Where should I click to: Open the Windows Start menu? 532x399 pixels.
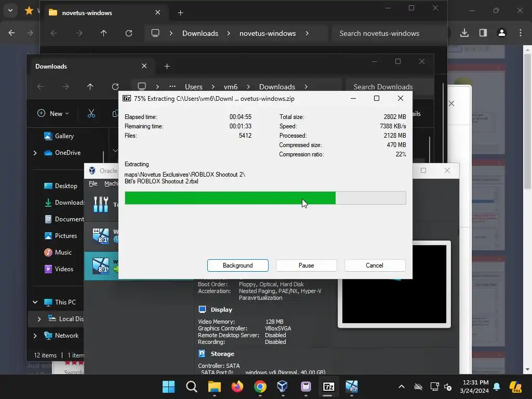168,387
